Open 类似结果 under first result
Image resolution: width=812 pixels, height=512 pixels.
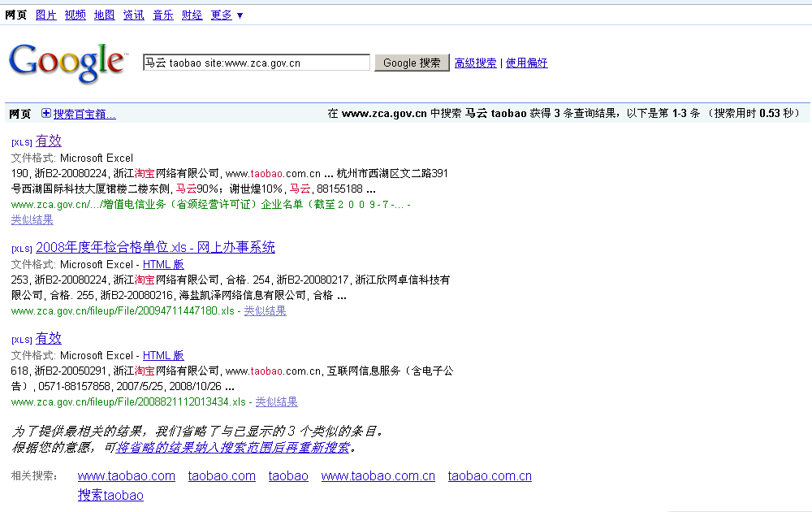pos(32,219)
